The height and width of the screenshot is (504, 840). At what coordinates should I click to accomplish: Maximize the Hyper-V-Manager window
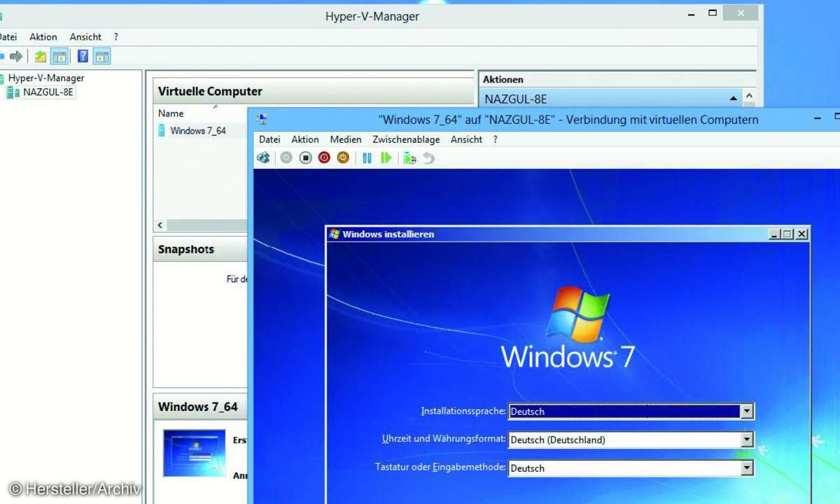713,13
